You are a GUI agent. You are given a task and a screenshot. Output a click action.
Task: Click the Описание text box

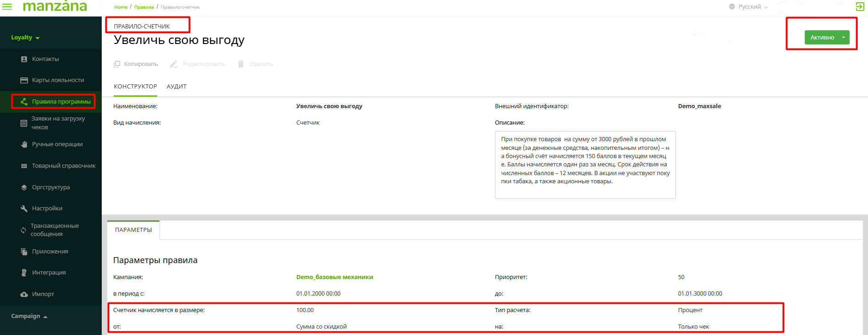click(585, 165)
